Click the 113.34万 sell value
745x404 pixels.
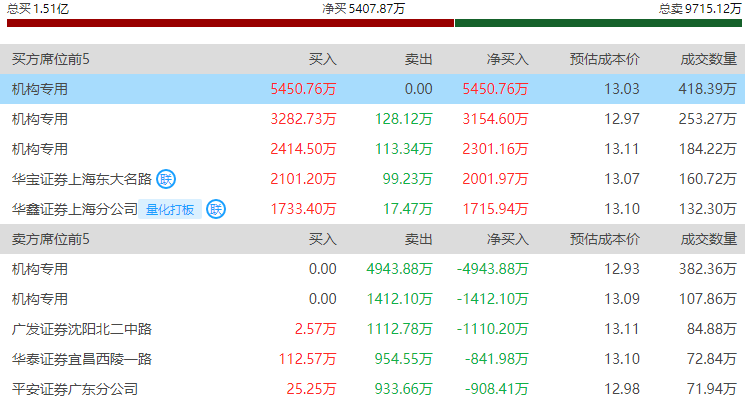pyautogui.click(x=403, y=149)
